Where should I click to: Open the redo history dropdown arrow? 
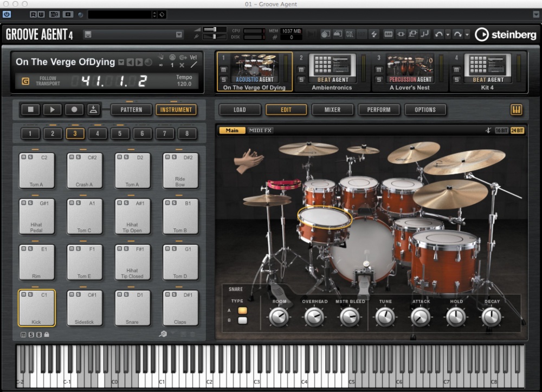click(x=467, y=34)
